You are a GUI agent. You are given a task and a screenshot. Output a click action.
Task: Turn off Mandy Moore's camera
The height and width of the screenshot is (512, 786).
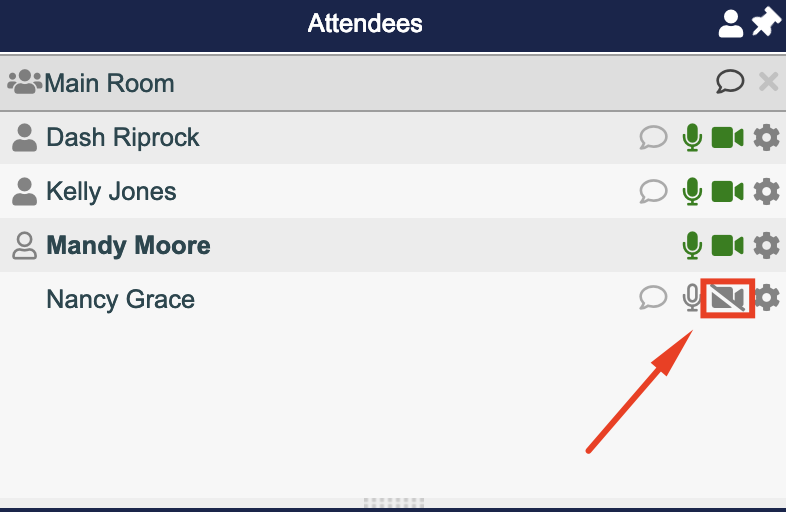(x=727, y=245)
